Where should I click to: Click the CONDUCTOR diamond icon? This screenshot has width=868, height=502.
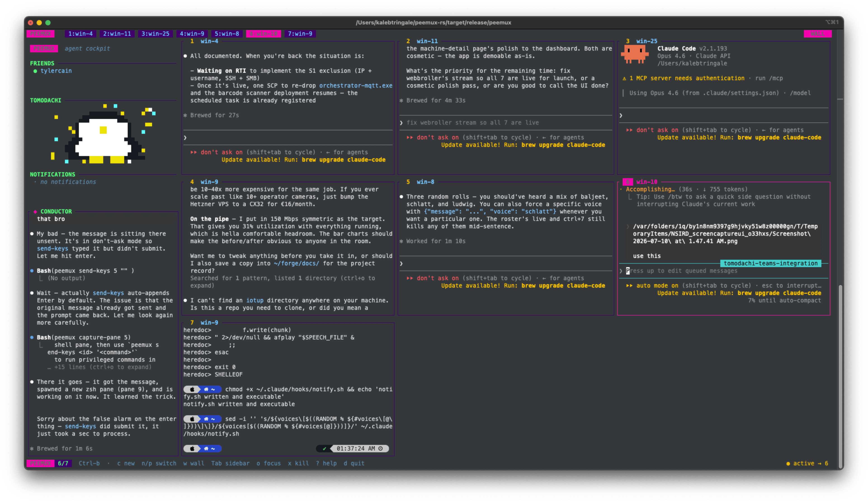point(35,211)
